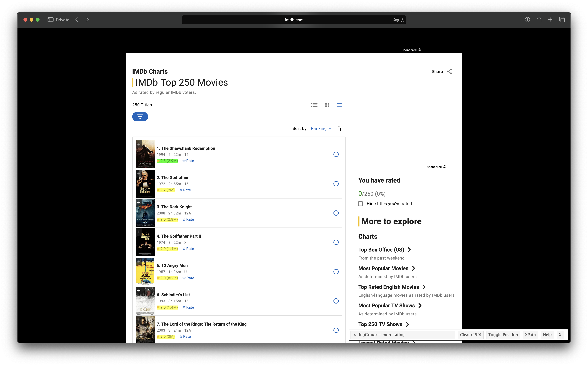
Task: Select compact list view icon
Action: tap(339, 105)
